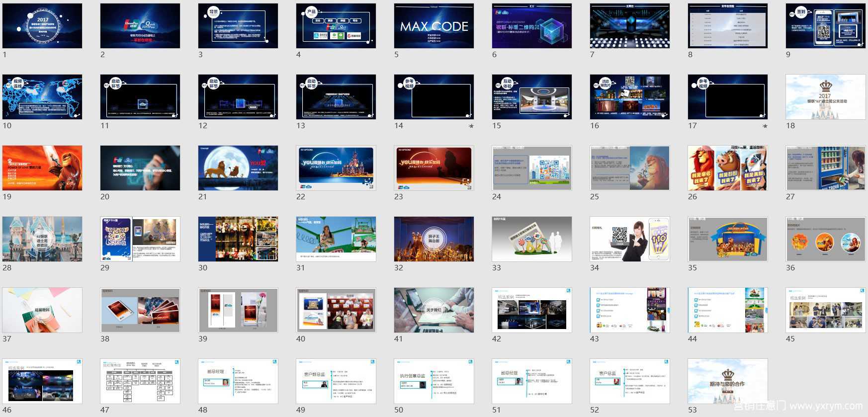
Task: Select slide 22 blue castle KV option
Action: (336, 168)
